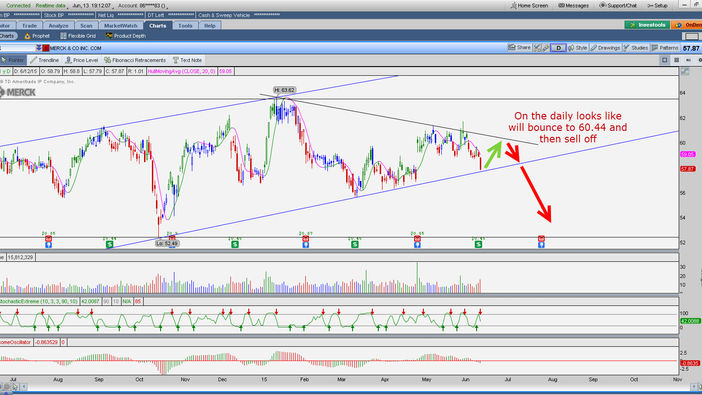Image resolution: width=702 pixels, height=395 pixels.
Task: Click the Cash & Sweep Vehicle balance
Action: coord(240,15)
